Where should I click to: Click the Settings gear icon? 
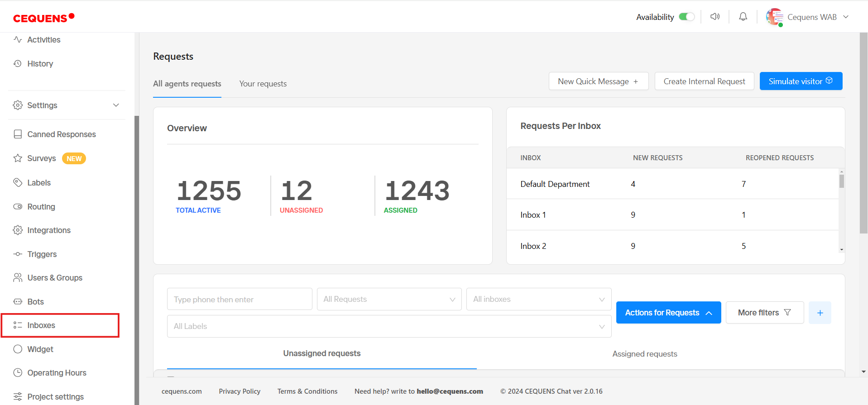coord(18,105)
